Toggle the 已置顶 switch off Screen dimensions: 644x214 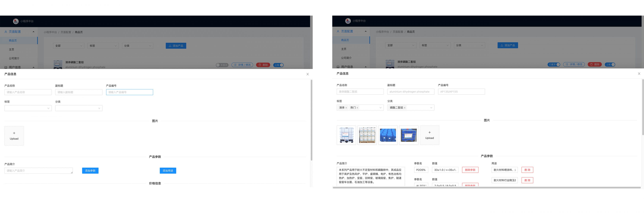[554, 64]
